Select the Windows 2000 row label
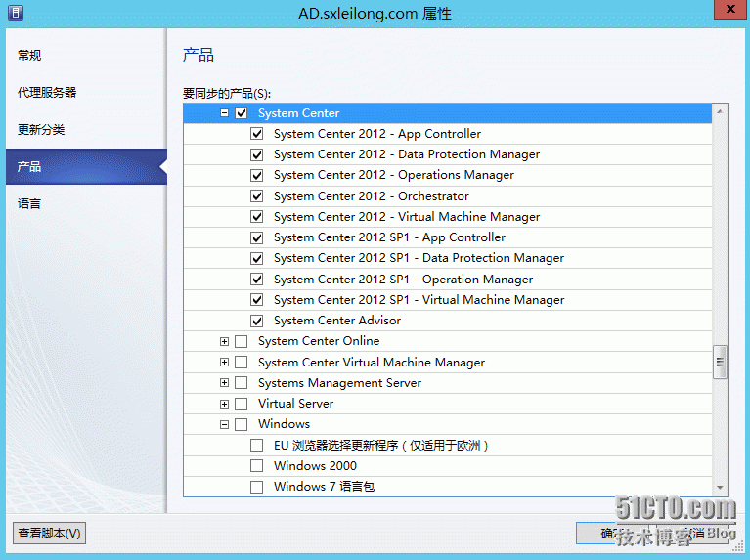This screenshot has width=750, height=560. (315, 466)
